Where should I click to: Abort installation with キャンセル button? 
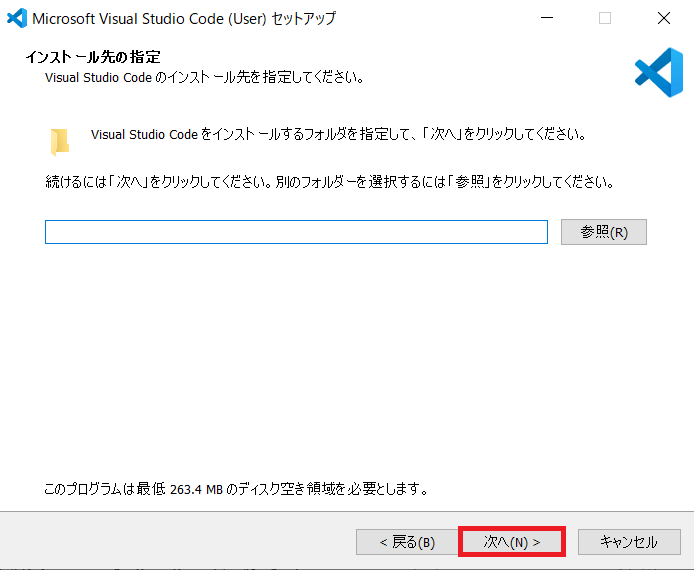click(628, 542)
